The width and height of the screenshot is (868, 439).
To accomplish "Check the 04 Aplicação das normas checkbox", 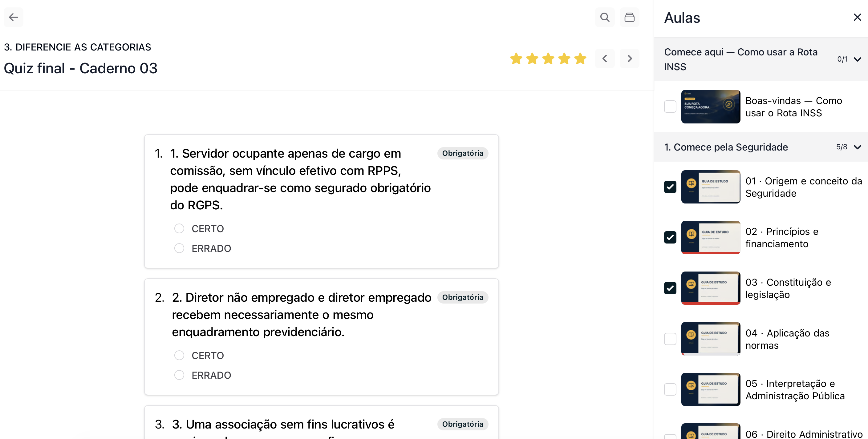I will [670, 339].
